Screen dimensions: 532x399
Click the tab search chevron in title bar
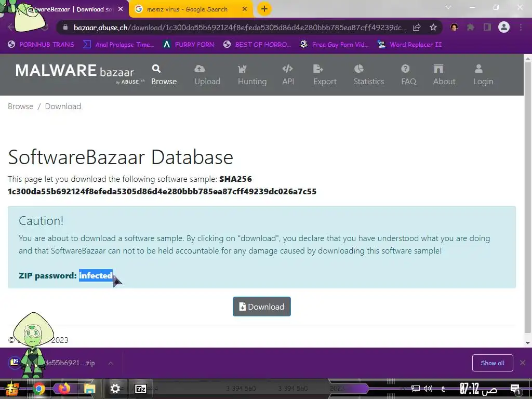pyautogui.click(x=448, y=7)
